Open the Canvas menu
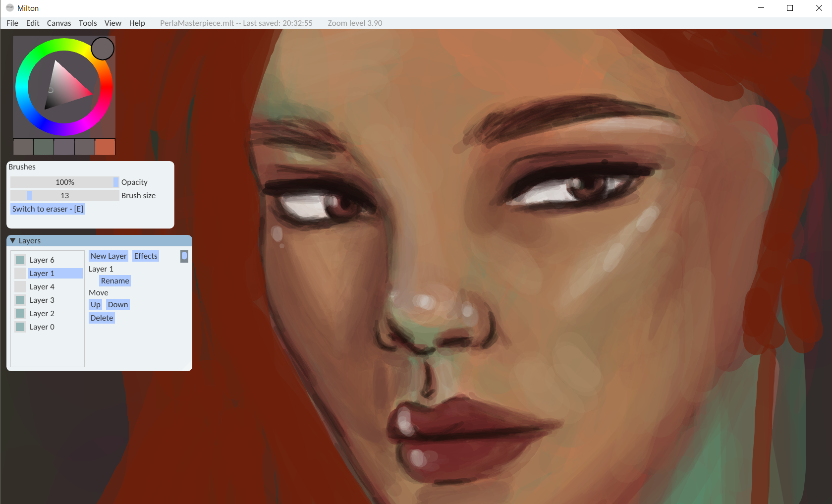 click(x=59, y=23)
